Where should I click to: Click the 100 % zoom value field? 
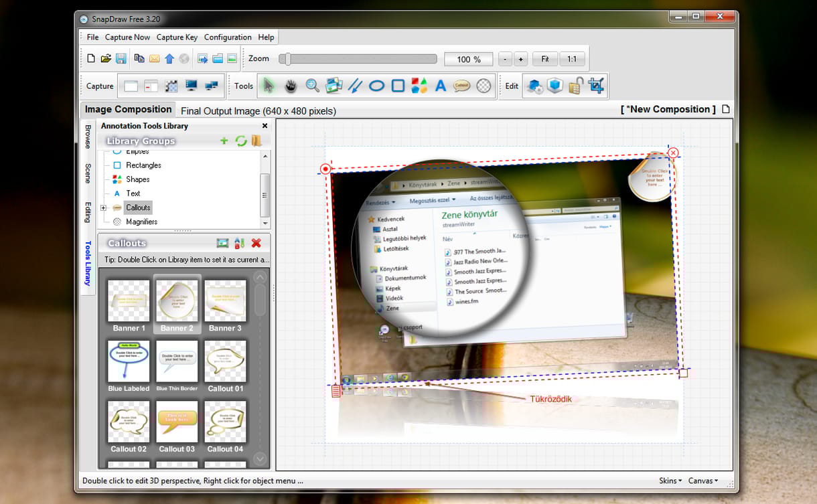[x=469, y=59]
